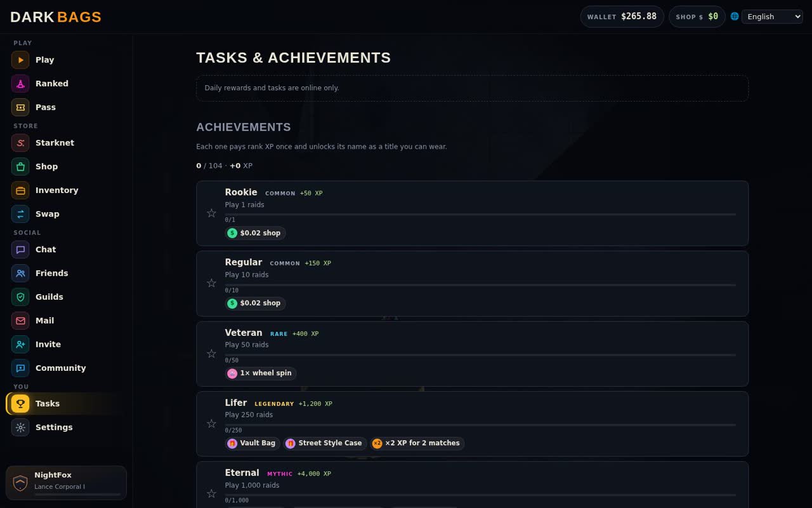Screen dimensions: 812x508
Task: Open the Swap arrows icon
Action: tap(20, 214)
